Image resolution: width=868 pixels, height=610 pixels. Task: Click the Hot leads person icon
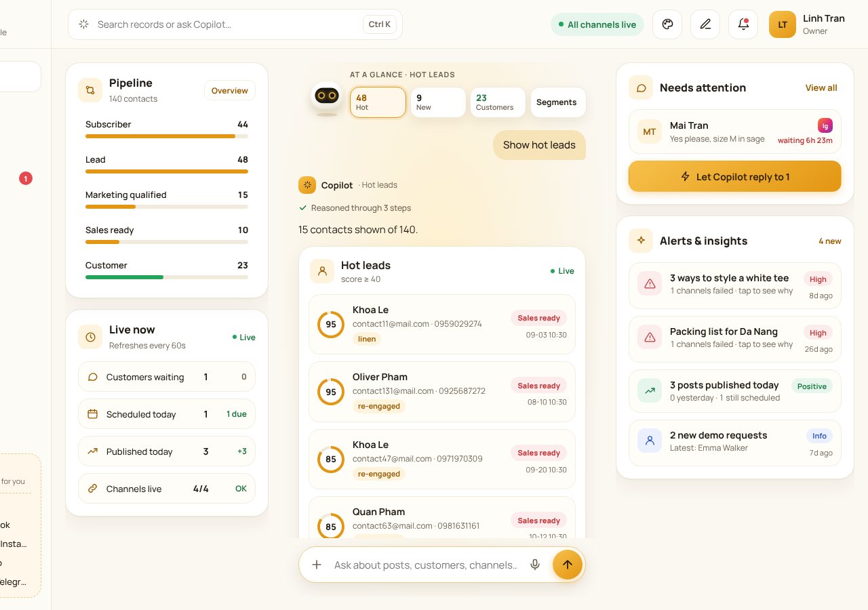322,271
